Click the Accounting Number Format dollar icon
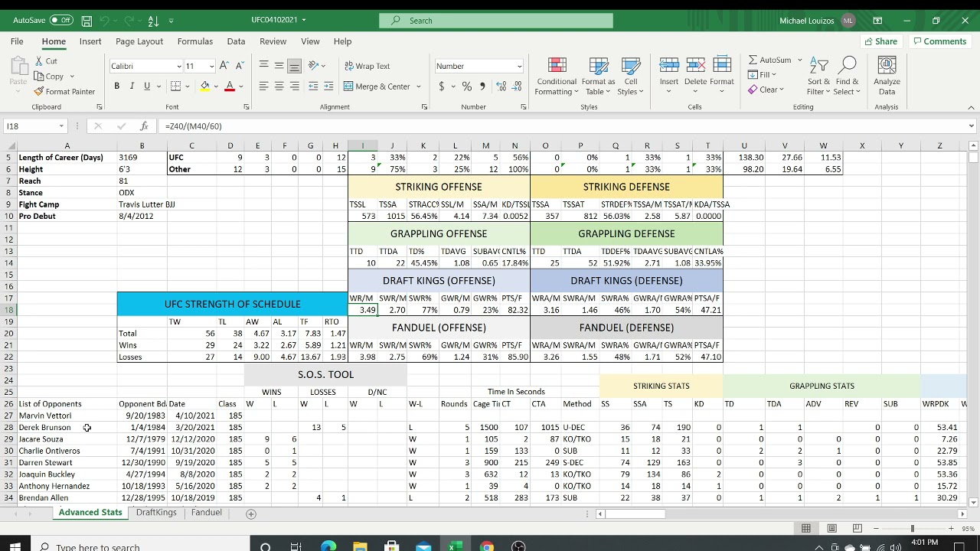 [x=442, y=86]
